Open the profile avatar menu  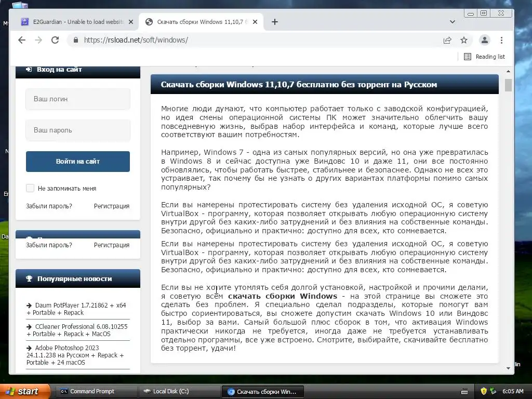click(485, 40)
